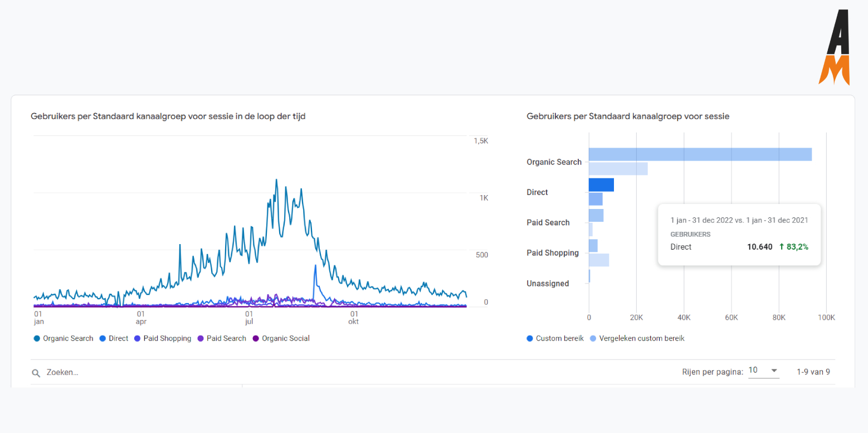This screenshot has width=868, height=433.
Task: Click the 1-9 van 9 pagination text
Action: [x=813, y=372]
